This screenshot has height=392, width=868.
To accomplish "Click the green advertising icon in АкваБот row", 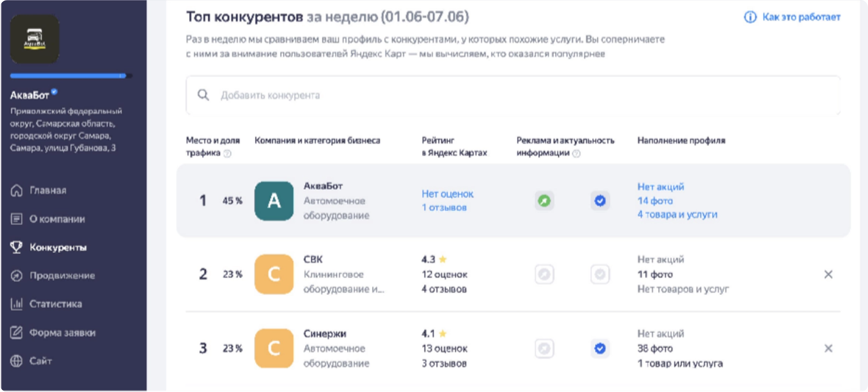I will tap(544, 201).
